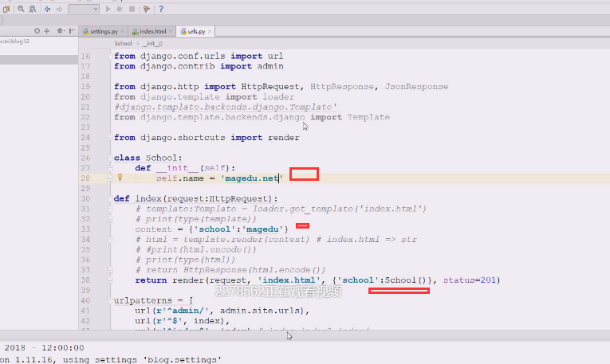Click line number 19 in the gutter

click(85, 87)
